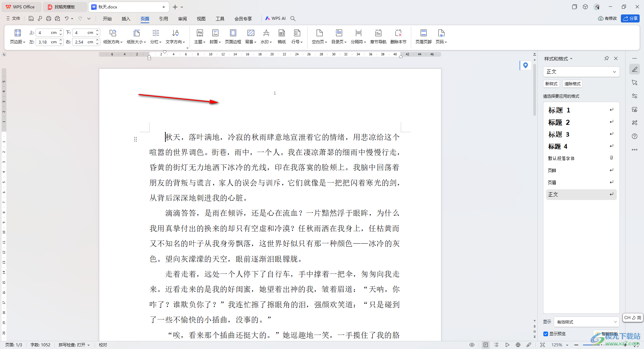Open the 水印 watermark option
The width and height of the screenshot is (644, 349).
tap(266, 37)
